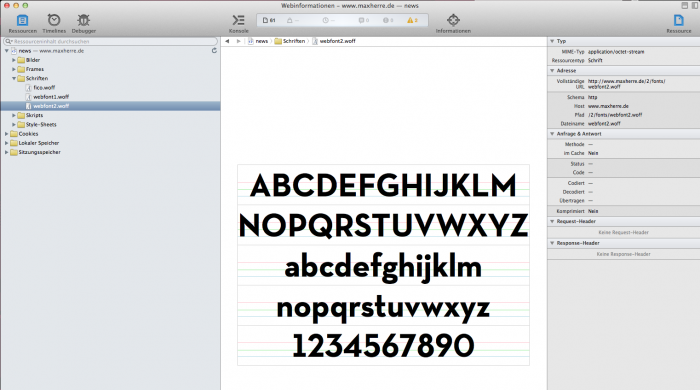Click the Pfad value /2/fonts/webfont2.woff
The height and width of the screenshot is (390, 700).
coord(615,115)
